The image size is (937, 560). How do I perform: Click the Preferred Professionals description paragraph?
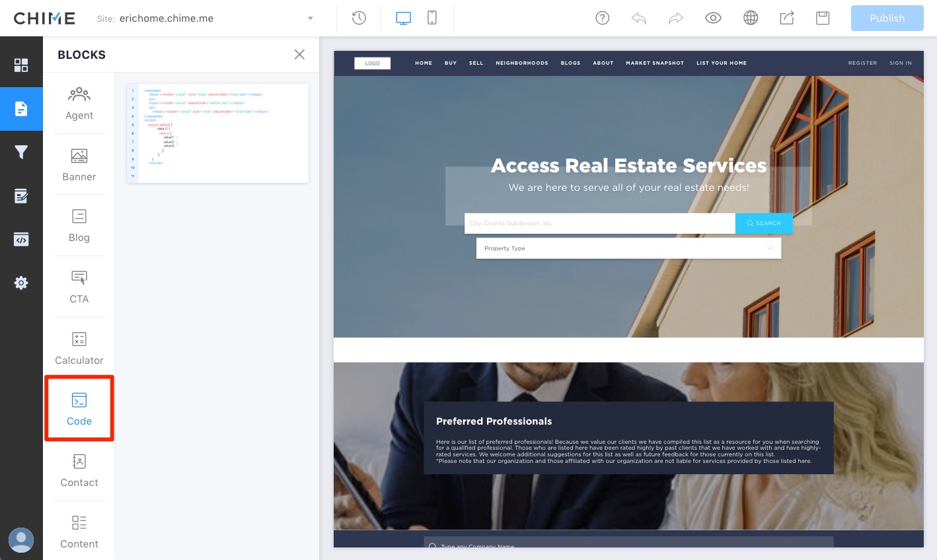628,452
